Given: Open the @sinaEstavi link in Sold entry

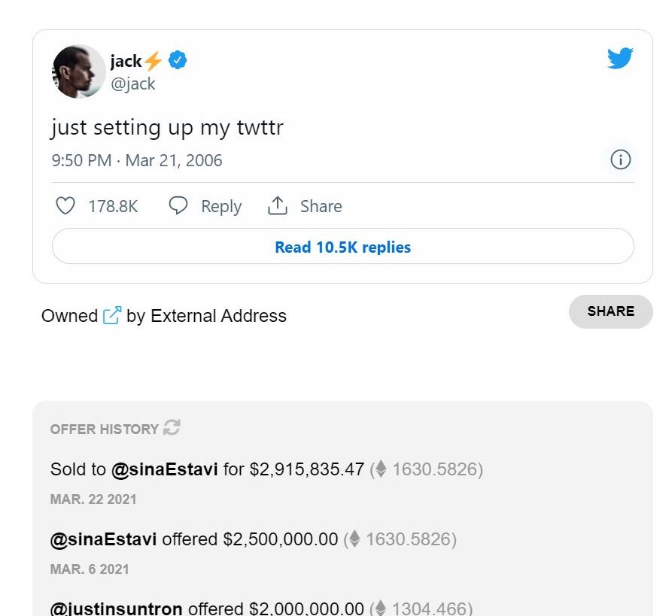Looking at the screenshot, I should point(165,469).
